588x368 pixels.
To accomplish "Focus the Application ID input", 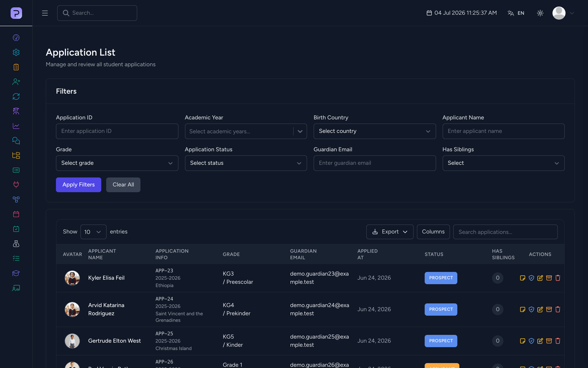I will [x=117, y=131].
